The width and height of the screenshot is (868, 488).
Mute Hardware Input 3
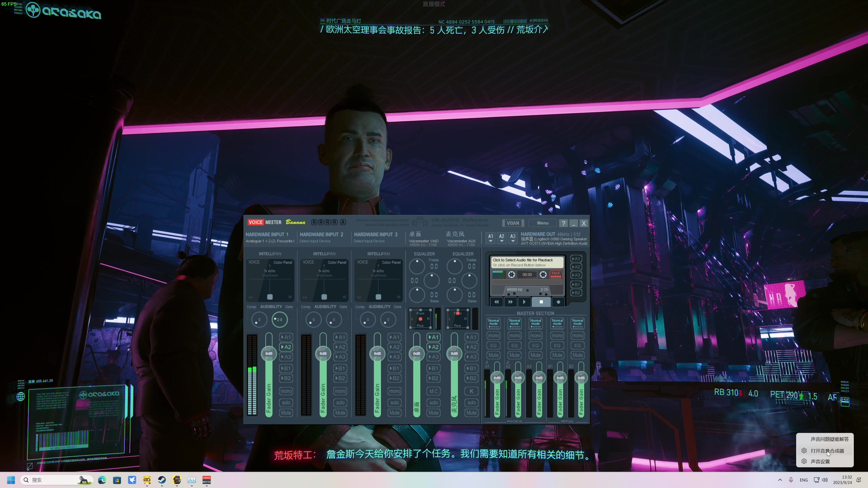(x=395, y=413)
